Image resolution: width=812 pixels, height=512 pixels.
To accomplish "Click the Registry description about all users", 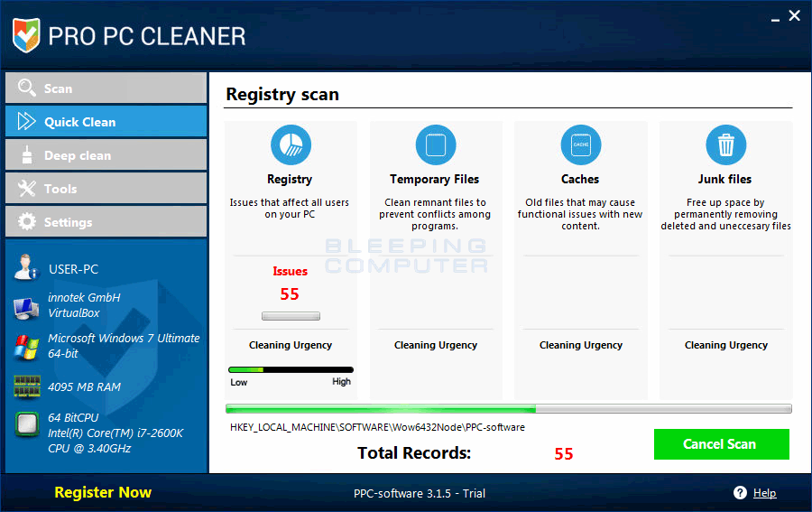I will pyautogui.click(x=290, y=209).
